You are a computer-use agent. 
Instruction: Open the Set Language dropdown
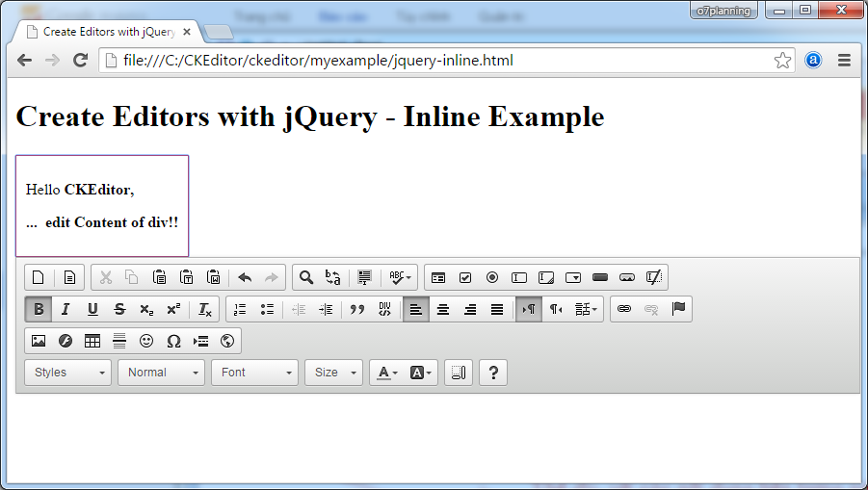(586, 309)
